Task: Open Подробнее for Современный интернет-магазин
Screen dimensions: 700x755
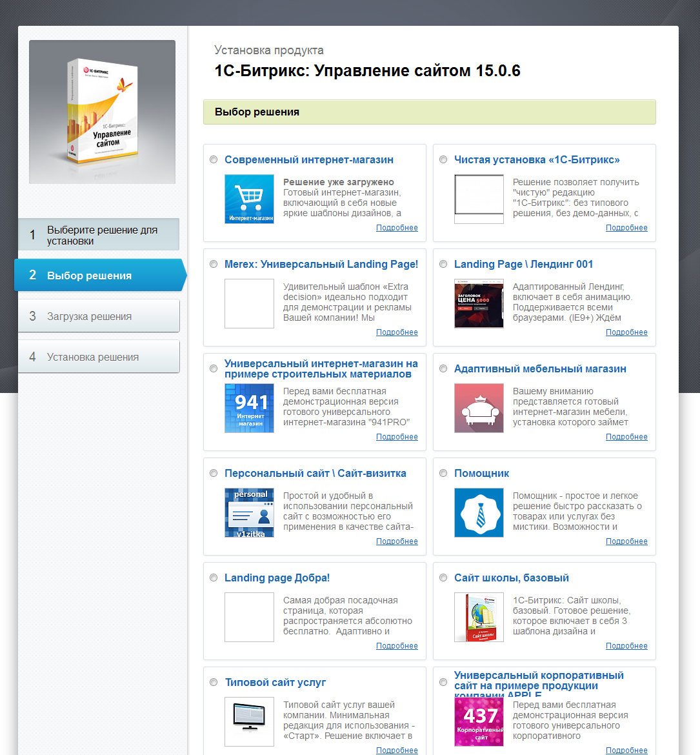Action: (x=397, y=228)
